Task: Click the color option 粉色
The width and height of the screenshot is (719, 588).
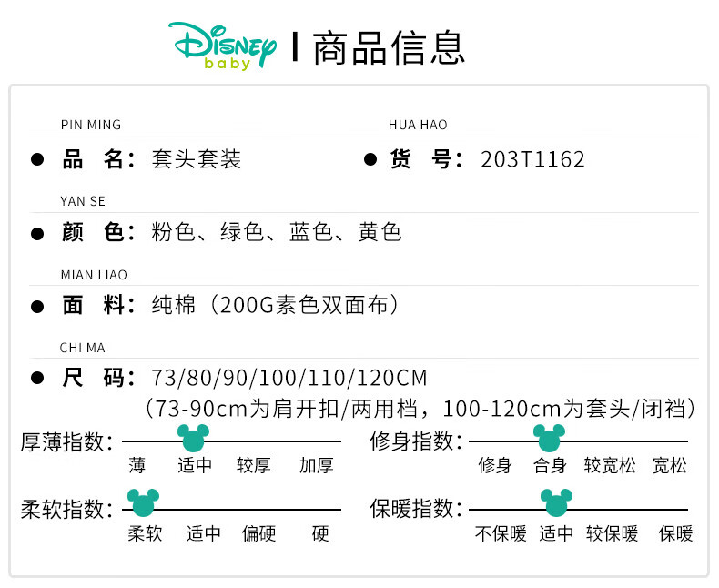Action: pos(173,232)
